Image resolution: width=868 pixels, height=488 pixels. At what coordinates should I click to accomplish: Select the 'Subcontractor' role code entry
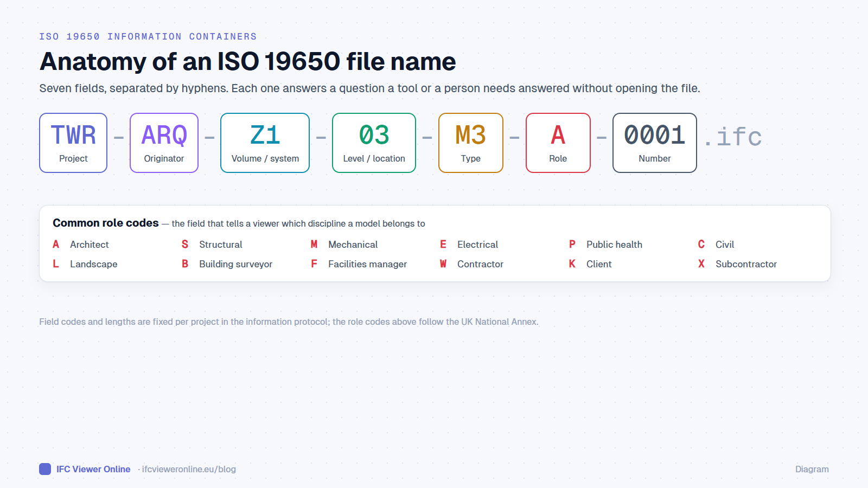coord(738,264)
